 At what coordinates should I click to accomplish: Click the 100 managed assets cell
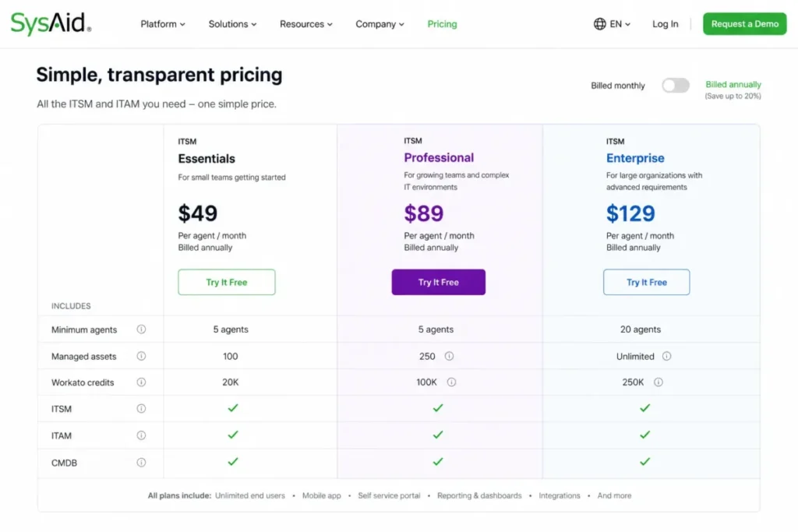coord(230,356)
